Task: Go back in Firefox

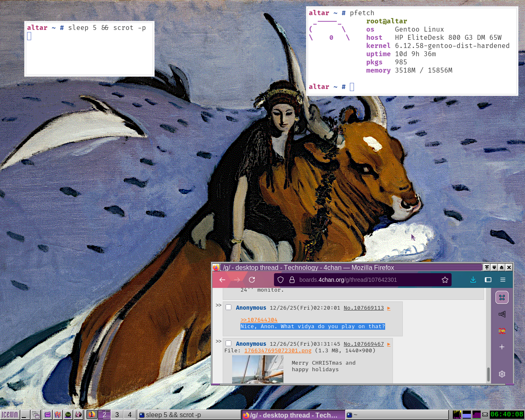Action: tap(222, 280)
